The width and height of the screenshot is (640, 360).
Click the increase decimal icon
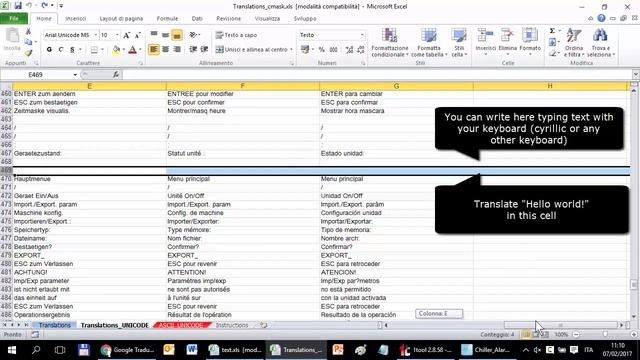[349, 49]
